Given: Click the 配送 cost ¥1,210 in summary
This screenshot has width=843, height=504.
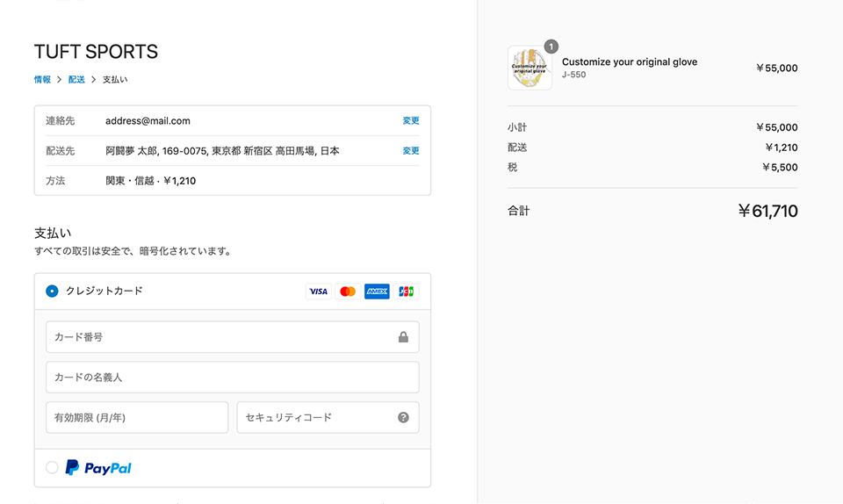Looking at the screenshot, I should click(782, 148).
